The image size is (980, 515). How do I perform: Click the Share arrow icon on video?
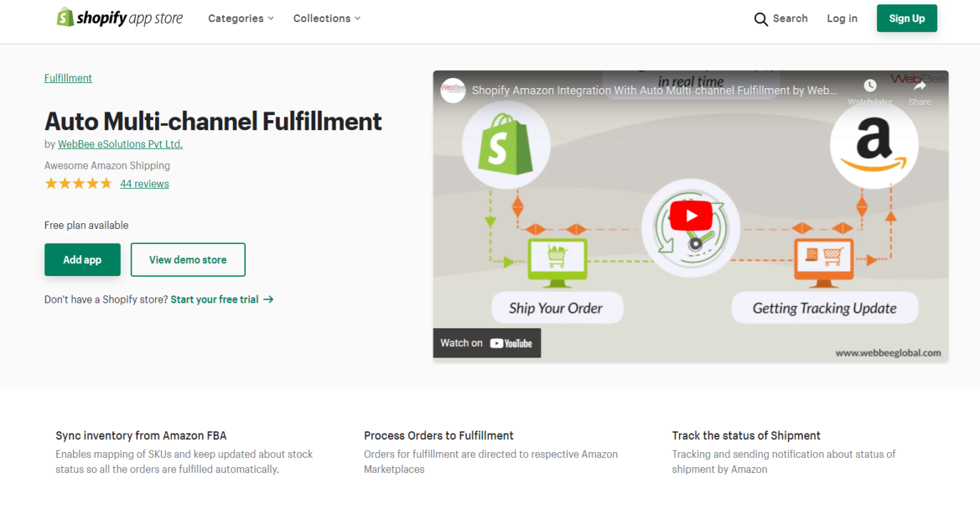[x=919, y=86]
